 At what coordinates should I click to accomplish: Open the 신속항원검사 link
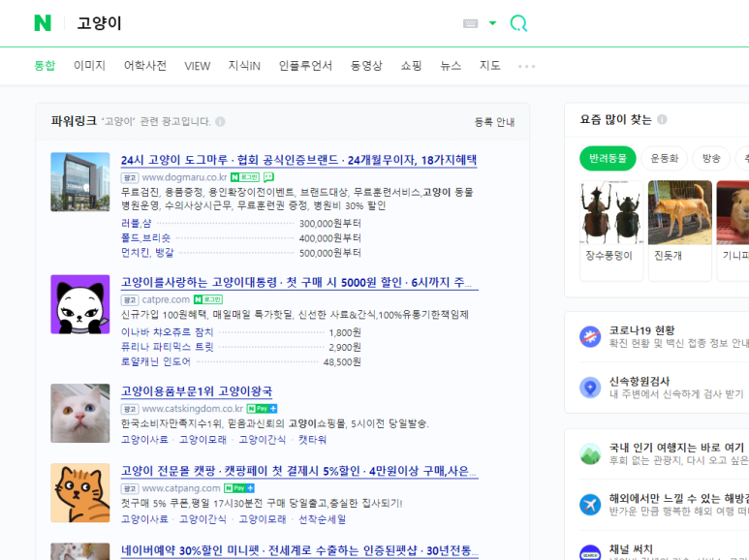click(640, 382)
